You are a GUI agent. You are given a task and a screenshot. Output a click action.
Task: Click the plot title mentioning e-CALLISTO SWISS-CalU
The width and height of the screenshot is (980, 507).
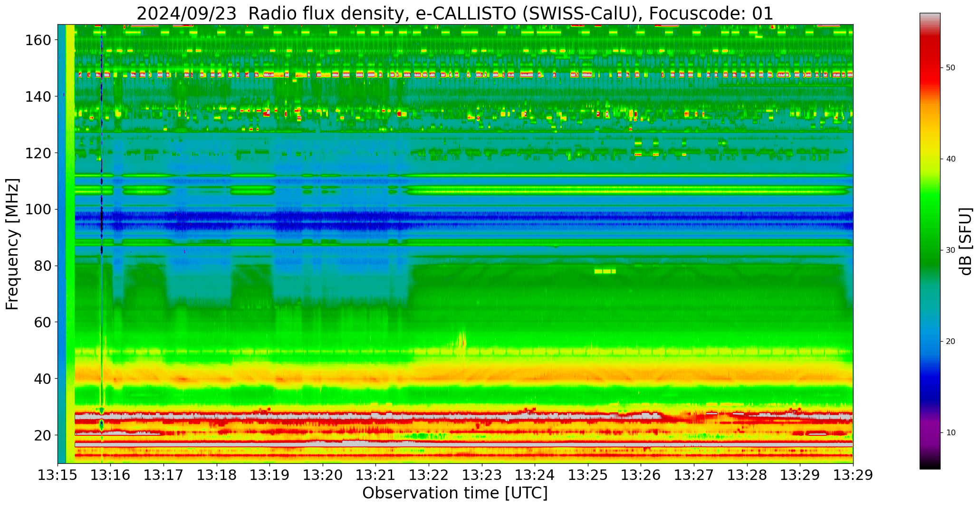click(455, 13)
